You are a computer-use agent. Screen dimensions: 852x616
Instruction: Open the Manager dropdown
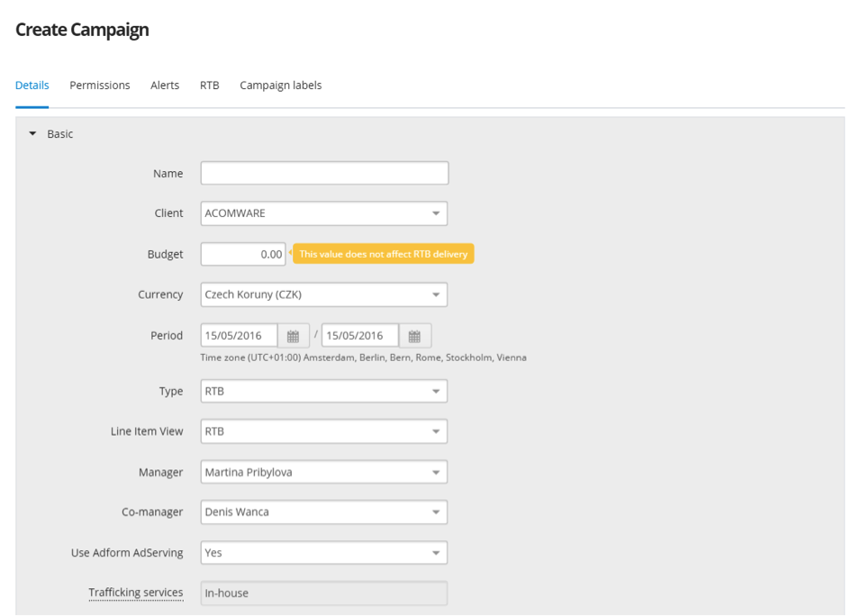pyautogui.click(x=324, y=472)
